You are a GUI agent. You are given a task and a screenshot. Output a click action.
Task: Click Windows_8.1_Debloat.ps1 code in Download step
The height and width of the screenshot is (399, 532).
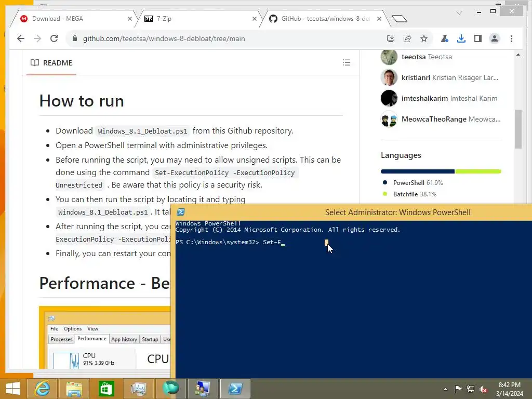click(x=142, y=131)
